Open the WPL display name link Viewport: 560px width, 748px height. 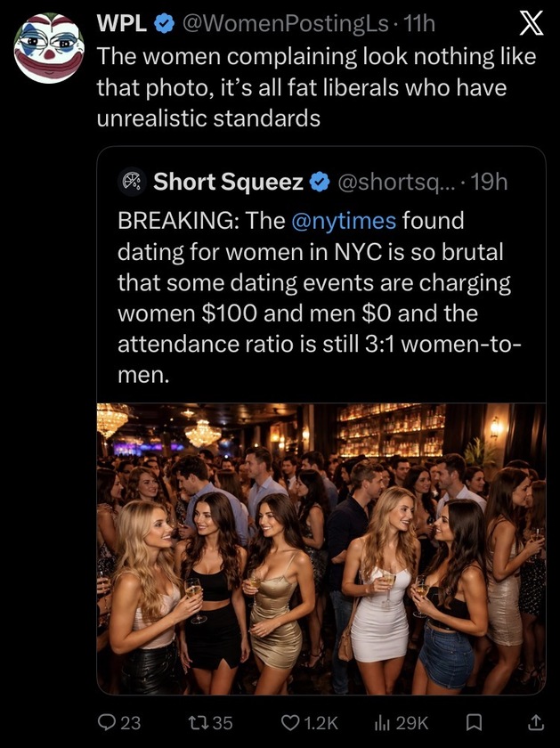[x=120, y=26]
